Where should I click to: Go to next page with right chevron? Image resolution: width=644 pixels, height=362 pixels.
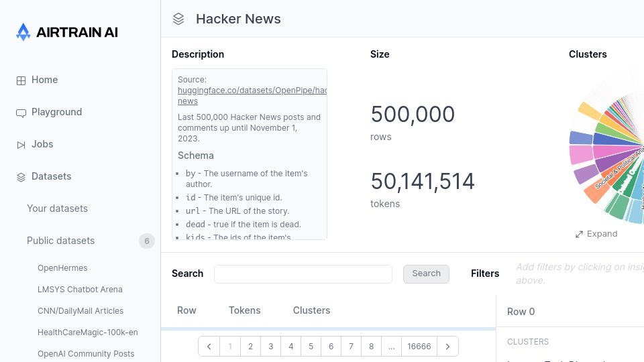point(447,347)
